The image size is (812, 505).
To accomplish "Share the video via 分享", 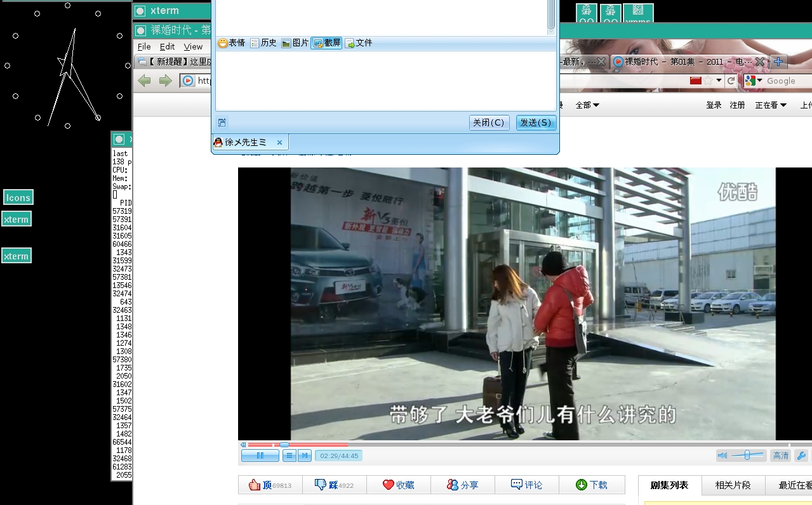I will [463, 485].
